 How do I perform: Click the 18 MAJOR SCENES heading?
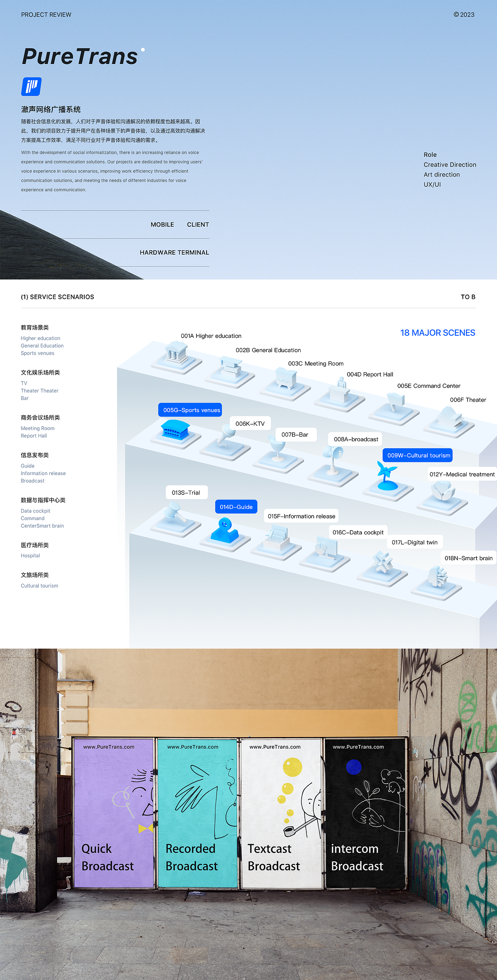tap(438, 333)
